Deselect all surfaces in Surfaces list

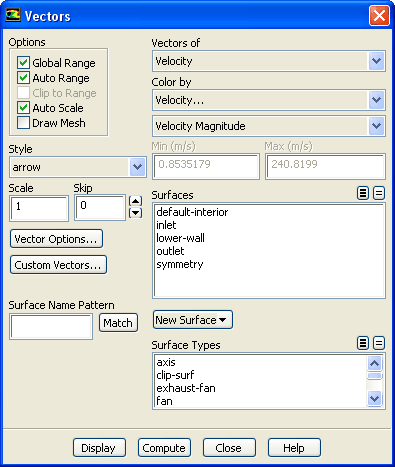pos(379,193)
